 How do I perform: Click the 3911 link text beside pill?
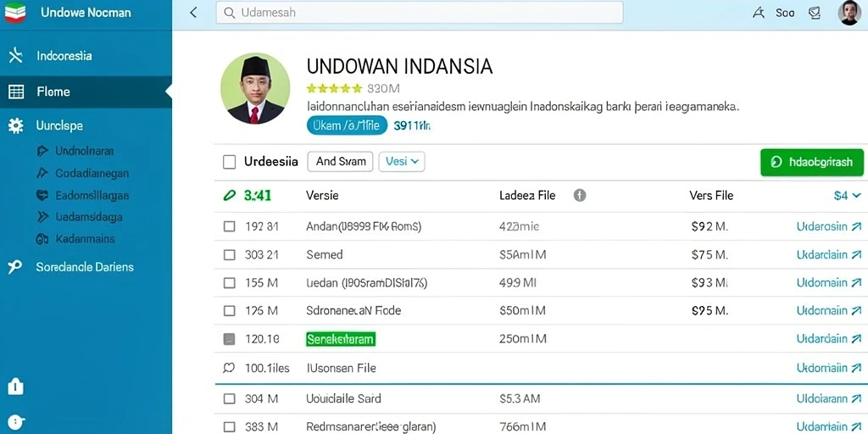point(412,125)
